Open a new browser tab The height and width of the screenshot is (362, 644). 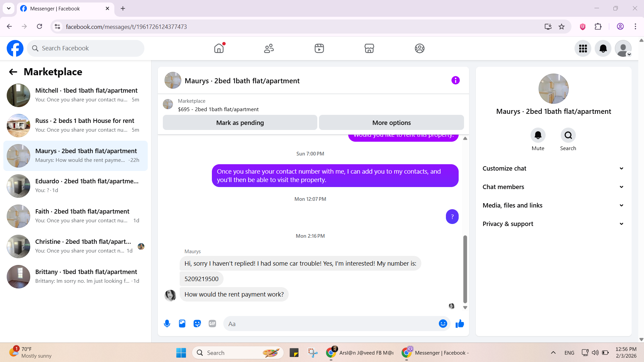[x=123, y=8]
